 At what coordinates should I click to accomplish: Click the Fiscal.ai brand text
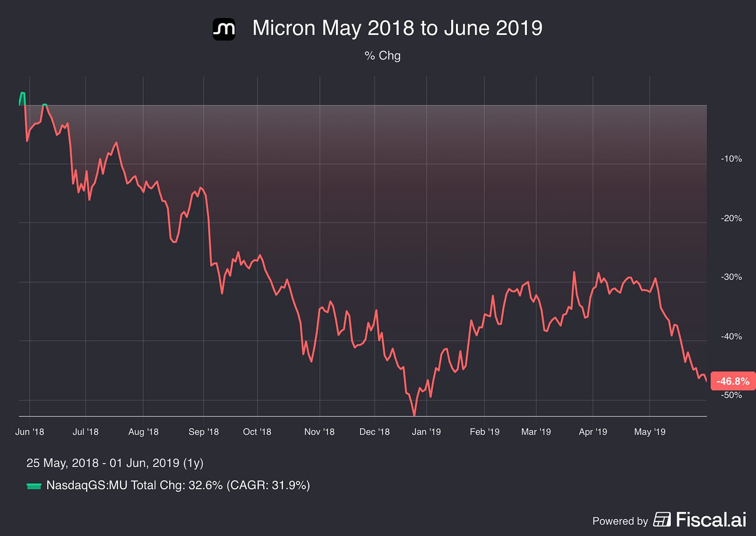(x=711, y=519)
